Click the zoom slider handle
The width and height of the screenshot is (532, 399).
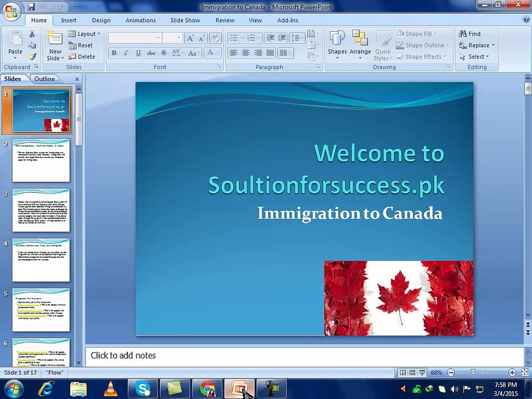[473, 372]
